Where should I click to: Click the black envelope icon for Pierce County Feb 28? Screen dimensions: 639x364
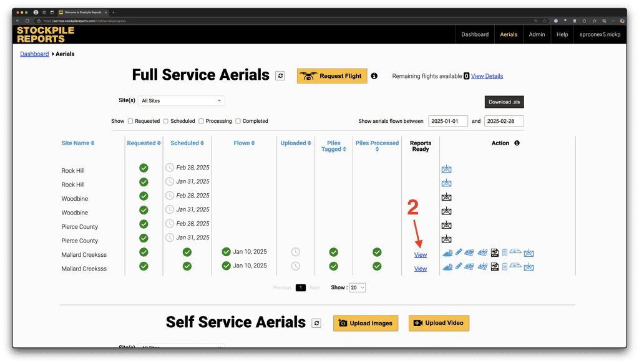[x=446, y=225]
